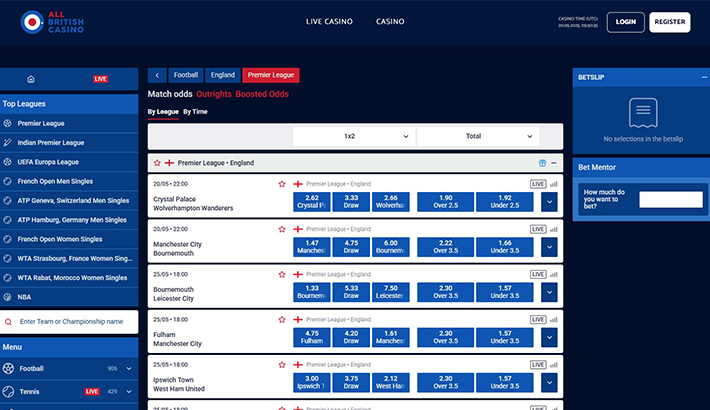Expand more markets for Manchester City vs Bournemouth

point(549,247)
